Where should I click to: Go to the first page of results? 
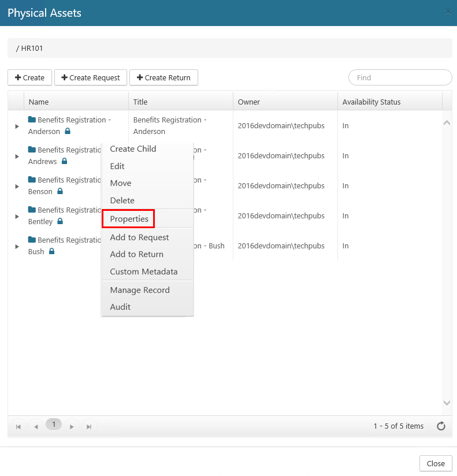click(x=18, y=426)
